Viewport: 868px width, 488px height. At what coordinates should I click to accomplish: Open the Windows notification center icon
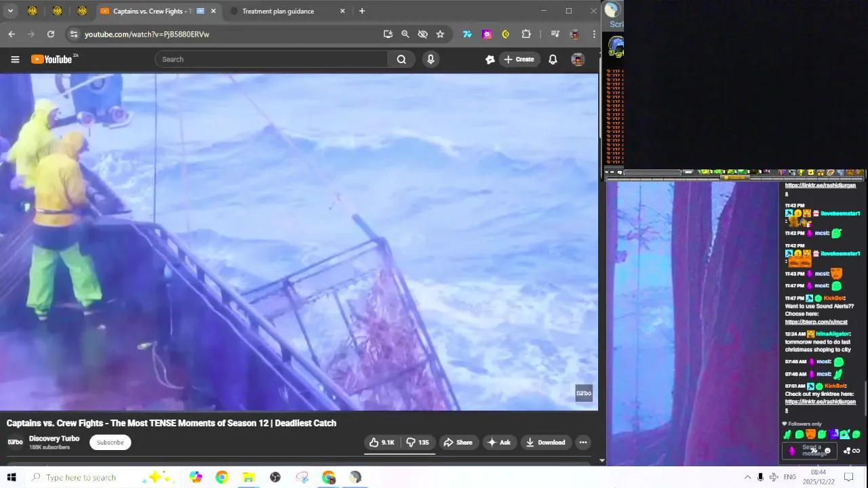click(848, 477)
